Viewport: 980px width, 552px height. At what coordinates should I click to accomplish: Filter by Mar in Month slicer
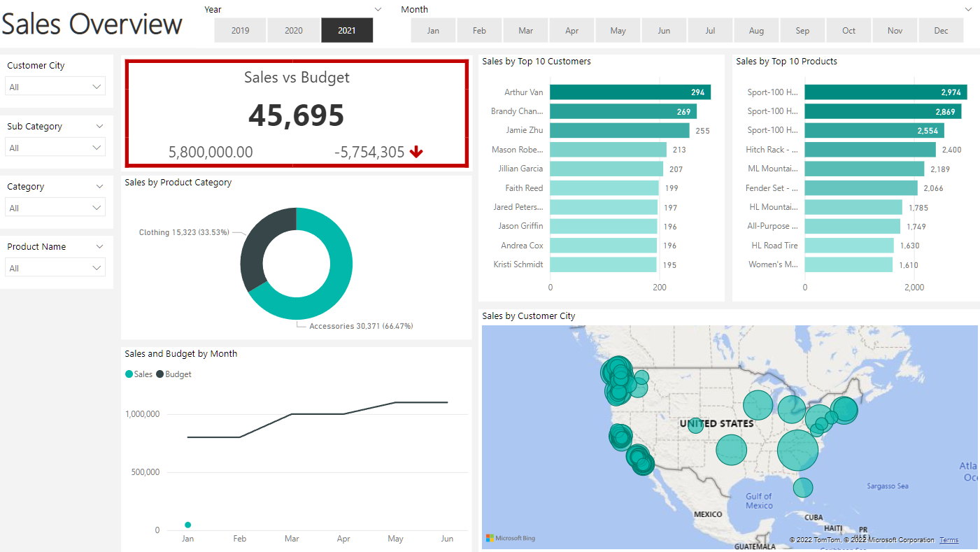coord(526,31)
